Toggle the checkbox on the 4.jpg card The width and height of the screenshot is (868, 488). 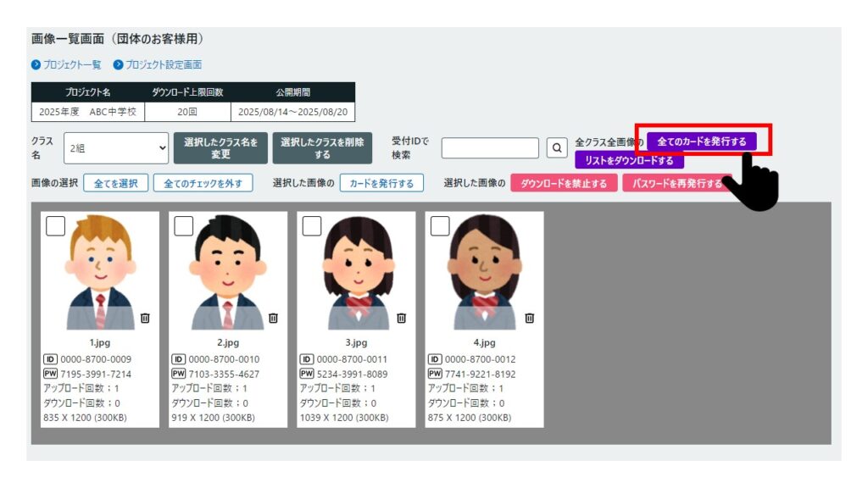(440, 225)
